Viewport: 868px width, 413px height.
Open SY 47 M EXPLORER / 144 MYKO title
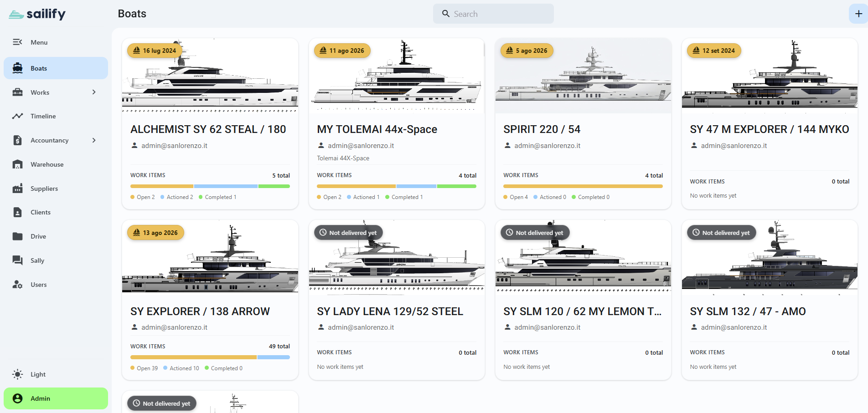[x=770, y=129]
